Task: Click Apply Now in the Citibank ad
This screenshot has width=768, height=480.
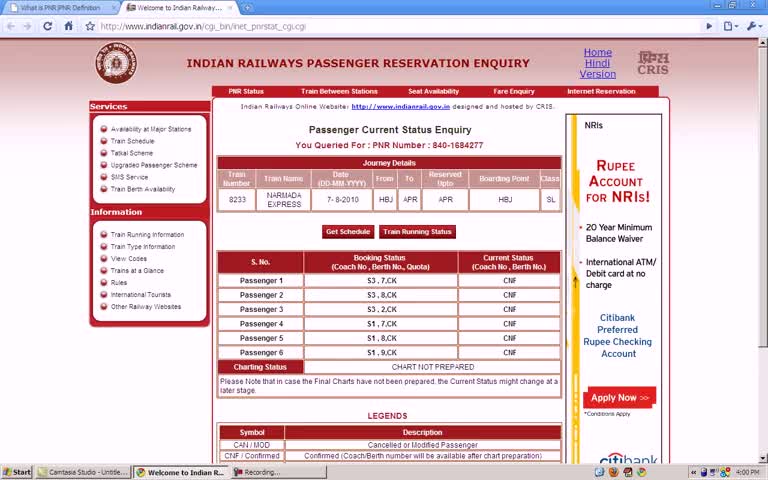Action: point(619,398)
